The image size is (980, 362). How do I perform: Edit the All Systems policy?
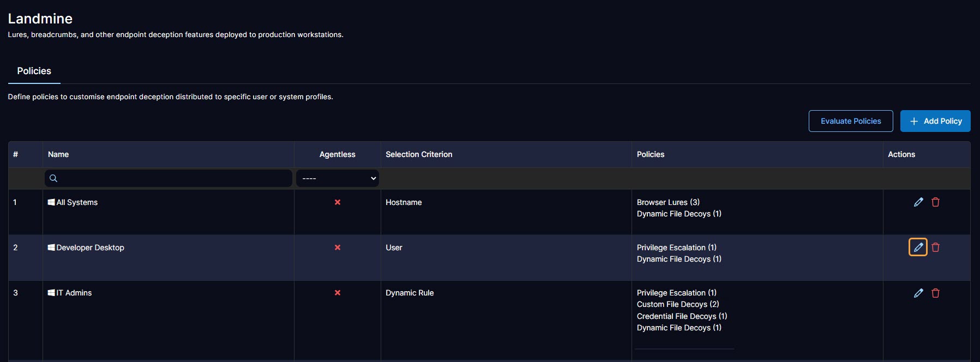pyautogui.click(x=918, y=202)
